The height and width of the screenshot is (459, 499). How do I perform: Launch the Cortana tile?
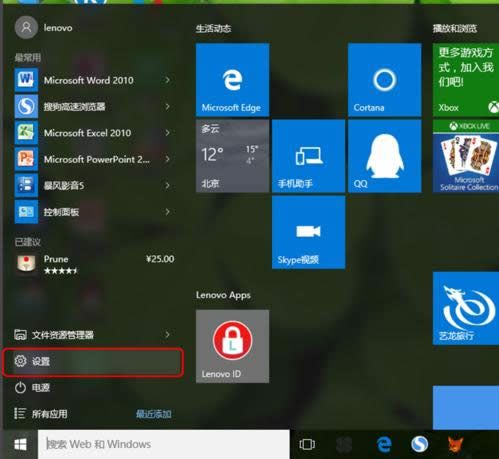tap(384, 80)
